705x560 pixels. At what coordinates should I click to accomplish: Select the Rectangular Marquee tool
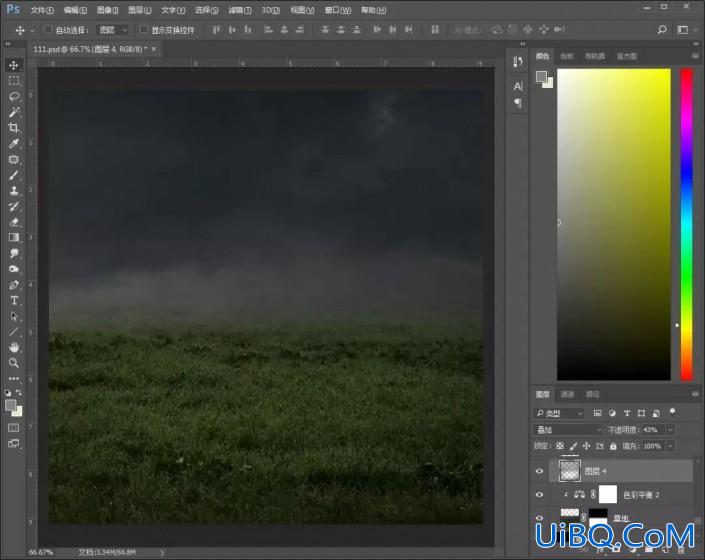pyautogui.click(x=14, y=81)
